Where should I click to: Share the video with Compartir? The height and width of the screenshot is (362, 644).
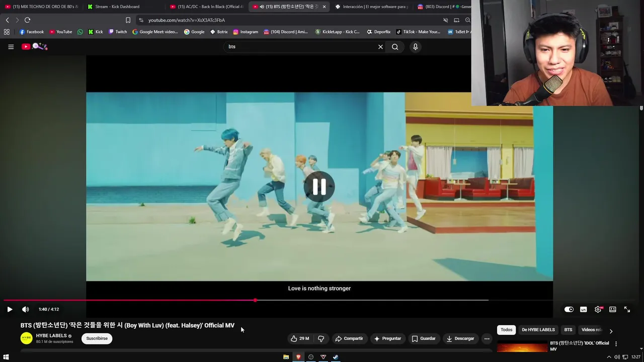(349, 338)
